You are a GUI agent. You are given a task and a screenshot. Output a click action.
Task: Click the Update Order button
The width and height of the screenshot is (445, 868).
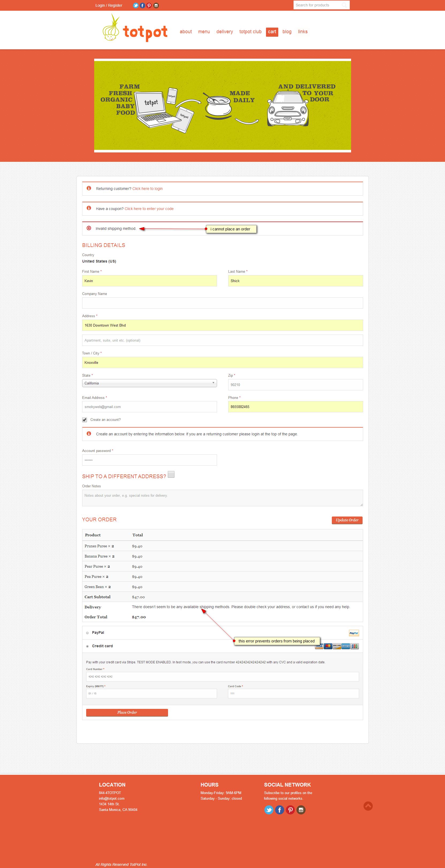pyautogui.click(x=347, y=520)
